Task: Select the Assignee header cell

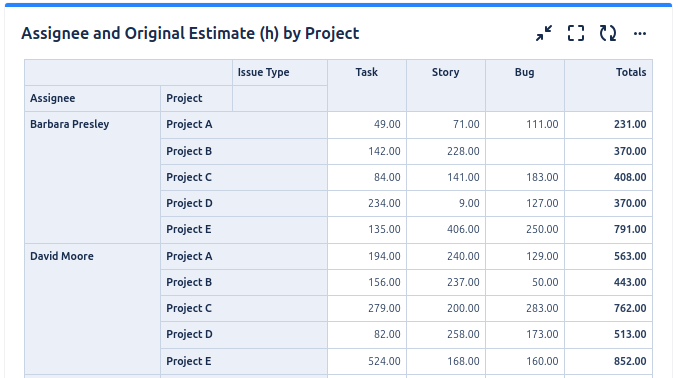Action: coord(93,98)
